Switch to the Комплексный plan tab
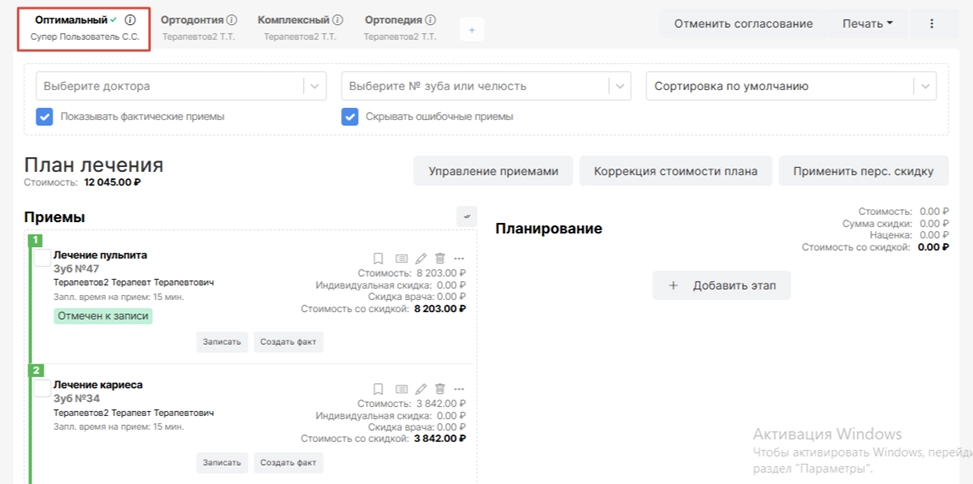The width and height of the screenshot is (973, 484). point(293,20)
